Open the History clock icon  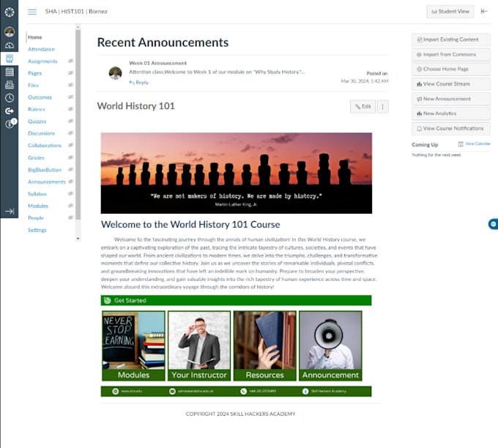click(10, 98)
